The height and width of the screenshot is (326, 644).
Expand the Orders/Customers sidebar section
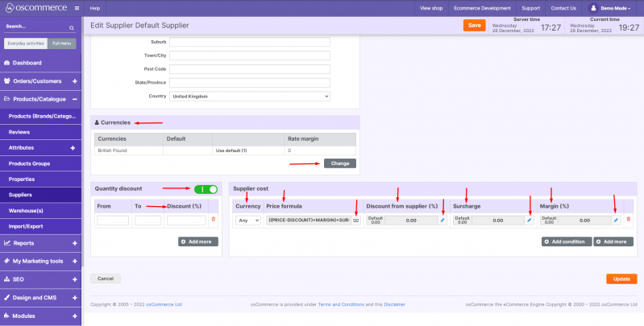[74, 81]
